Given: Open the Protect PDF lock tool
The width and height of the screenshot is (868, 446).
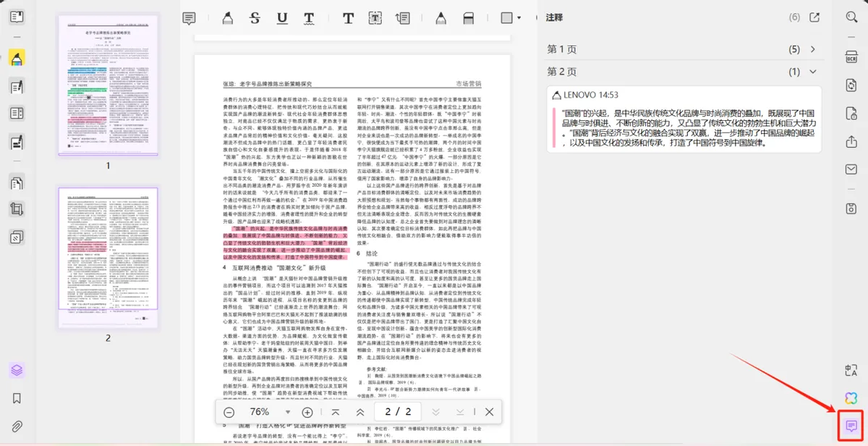Looking at the screenshot, I should [x=851, y=113].
